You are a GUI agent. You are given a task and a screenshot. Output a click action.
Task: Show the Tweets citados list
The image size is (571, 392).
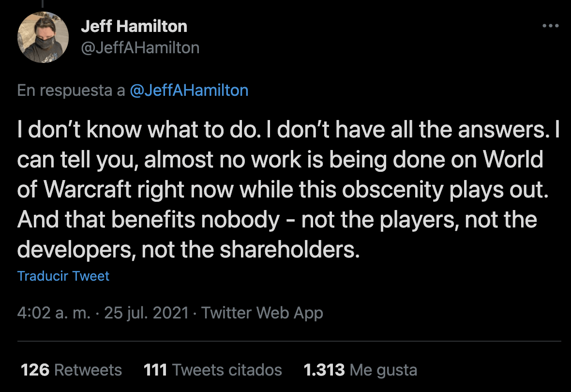pyautogui.click(x=212, y=370)
